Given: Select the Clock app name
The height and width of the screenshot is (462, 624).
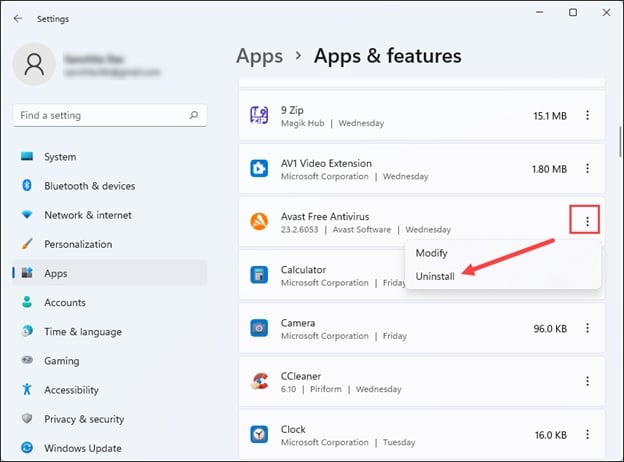Looking at the screenshot, I should coord(293,429).
